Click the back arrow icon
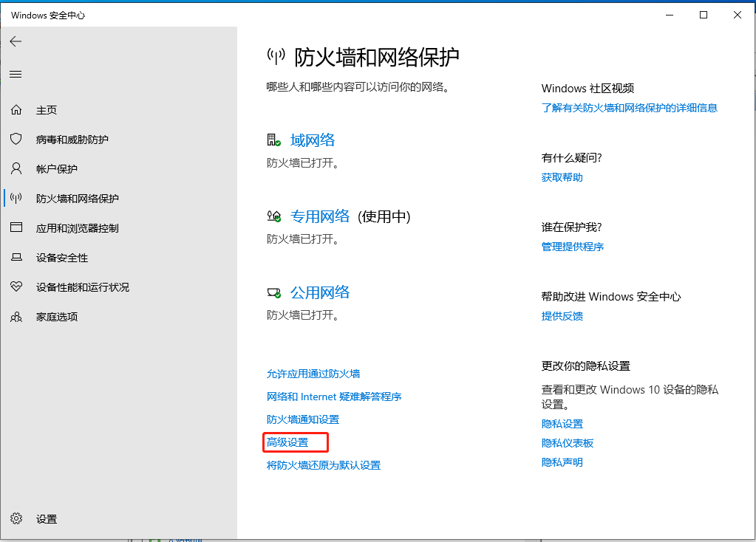This screenshot has width=756, height=542. click(x=16, y=41)
